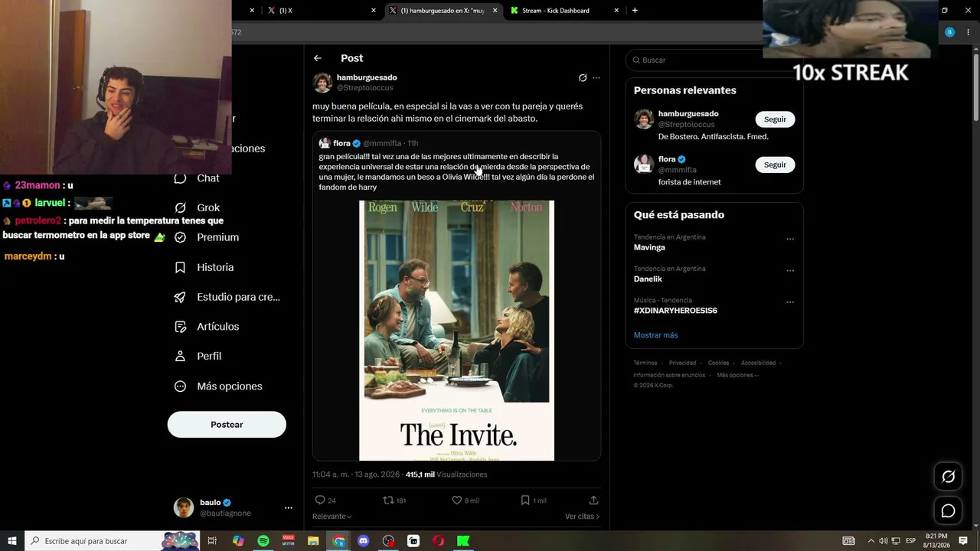Screen dimensions: 980x551
Task: Open Chat in X sidebar
Action: (x=198, y=178)
